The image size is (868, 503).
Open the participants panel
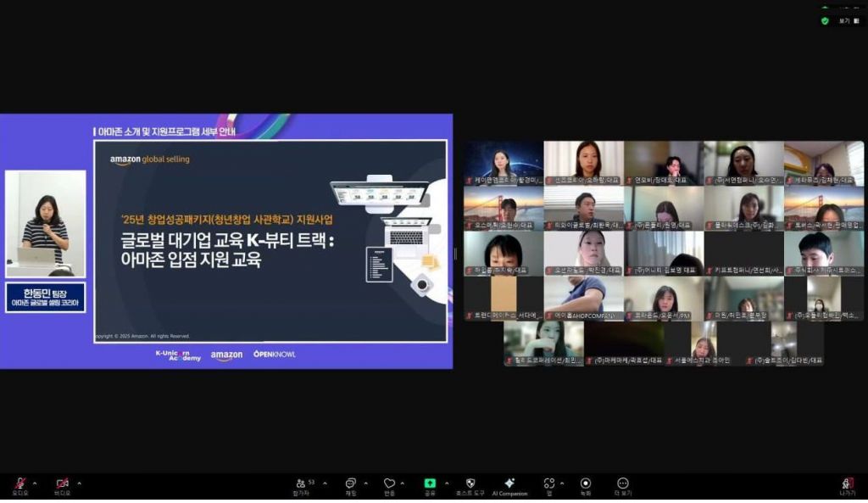point(302,484)
